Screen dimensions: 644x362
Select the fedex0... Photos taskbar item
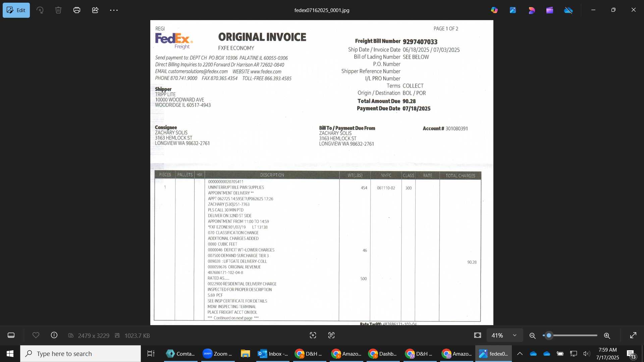tap(493, 354)
